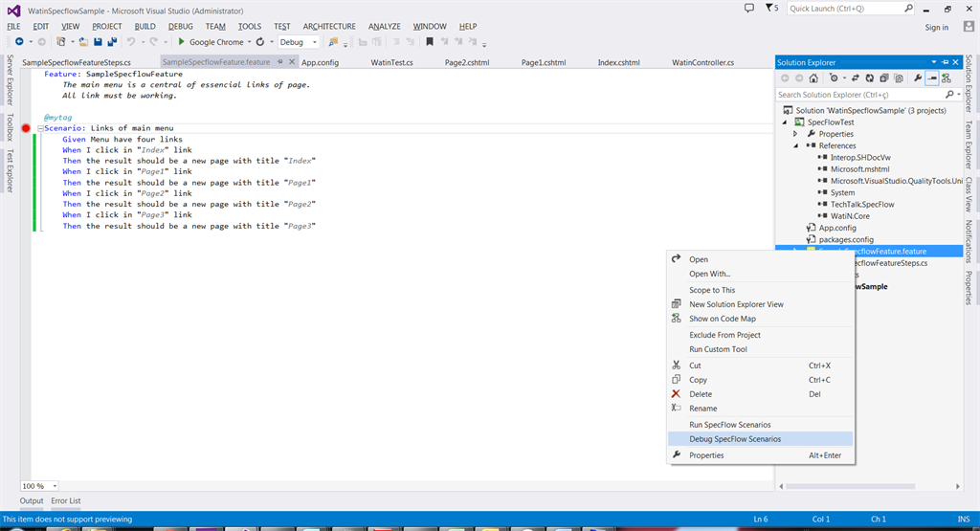
Task: Start debugging with the green play arrow
Action: pos(181,42)
